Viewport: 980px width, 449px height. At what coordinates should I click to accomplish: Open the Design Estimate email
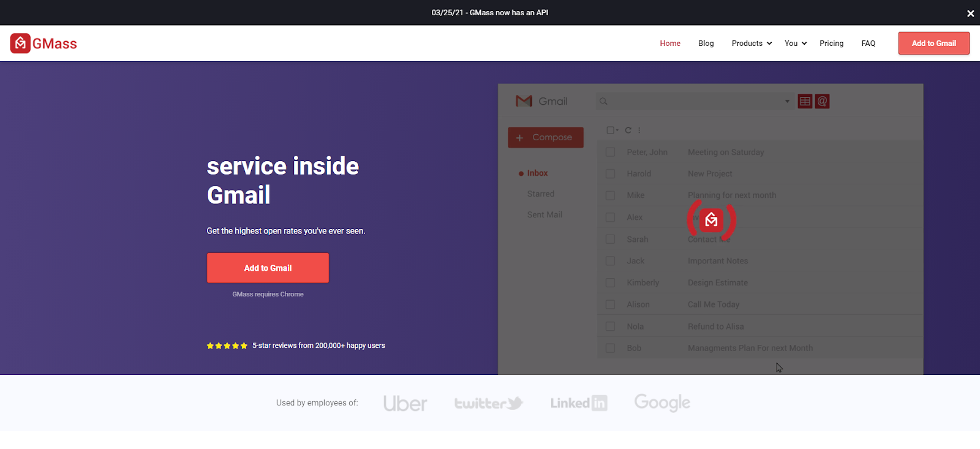718,283
